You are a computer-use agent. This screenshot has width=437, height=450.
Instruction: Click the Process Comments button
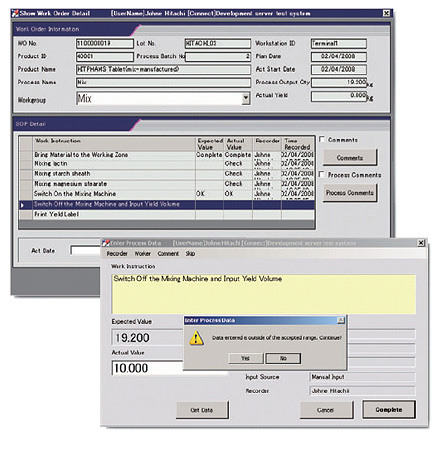click(x=350, y=193)
